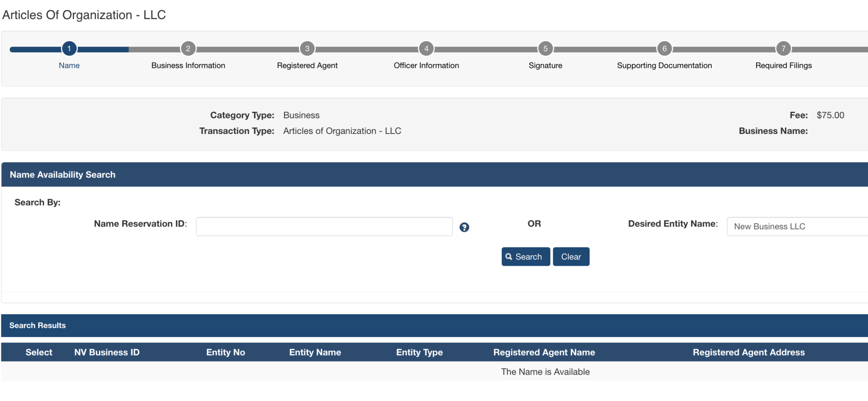868x401 pixels.
Task: Click the Desired Entity Name field
Action: (x=796, y=226)
